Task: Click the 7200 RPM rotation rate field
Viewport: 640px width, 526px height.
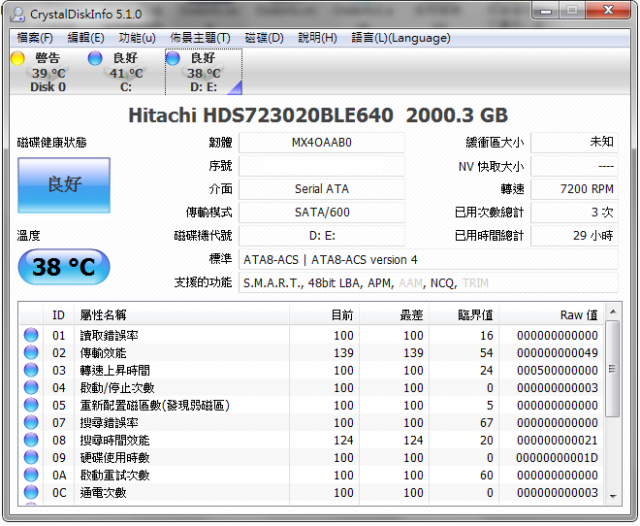Action: coord(574,189)
